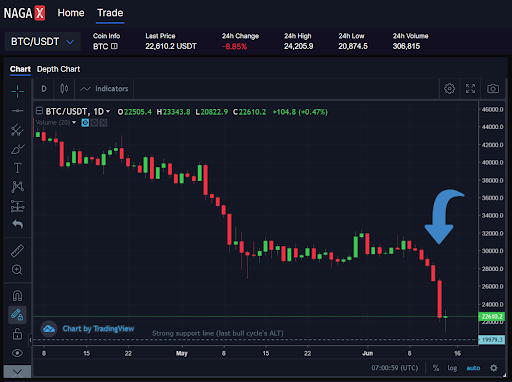
Task: Click the 22610.2 current price label
Action: pyautogui.click(x=492, y=316)
